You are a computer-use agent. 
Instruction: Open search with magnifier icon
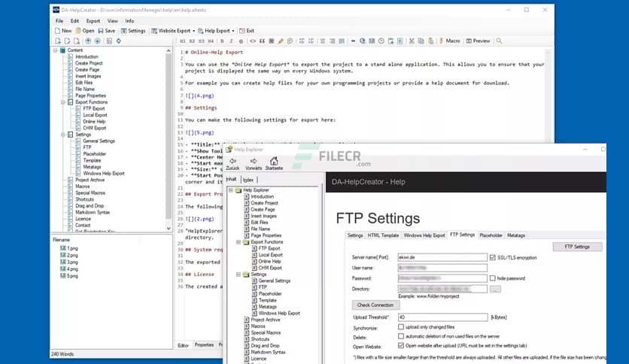(x=499, y=41)
